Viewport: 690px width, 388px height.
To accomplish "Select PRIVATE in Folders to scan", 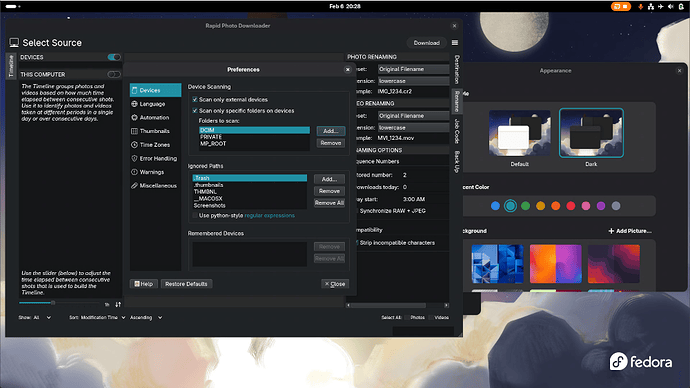I will point(254,137).
